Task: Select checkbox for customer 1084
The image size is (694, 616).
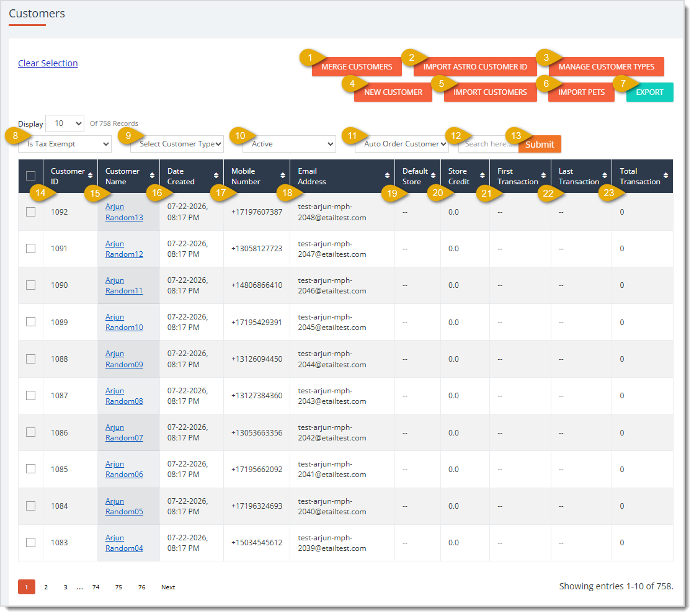Action: [x=30, y=506]
